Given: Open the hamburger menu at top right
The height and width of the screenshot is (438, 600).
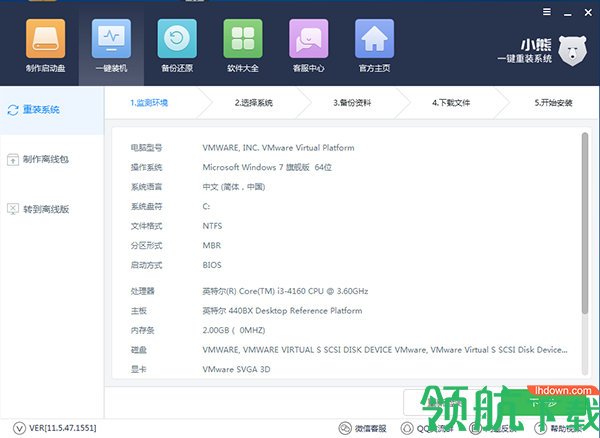Looking at the screenshot, I should point(547,12).
